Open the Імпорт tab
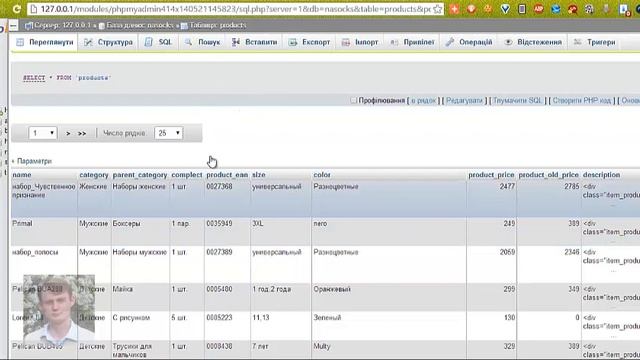Screen dimensions: 640x360 [x=360, y=42]
